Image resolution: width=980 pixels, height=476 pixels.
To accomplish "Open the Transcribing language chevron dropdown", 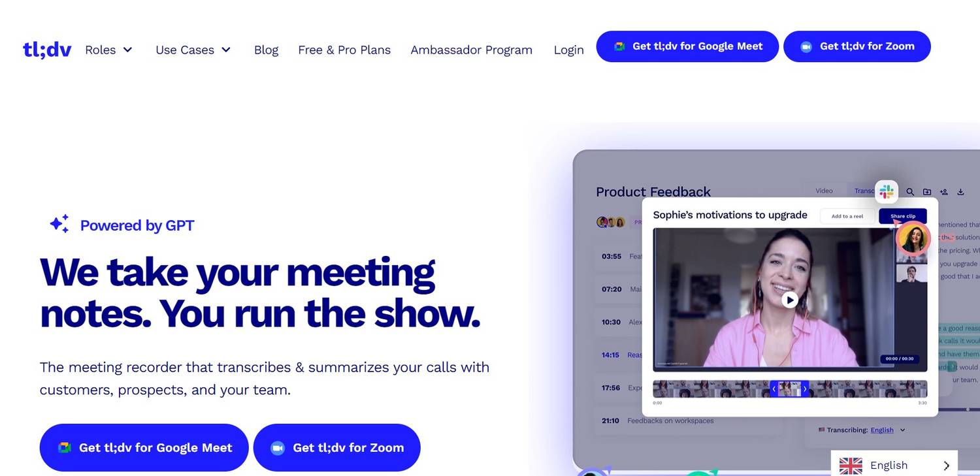I will (x=902, y=430).
